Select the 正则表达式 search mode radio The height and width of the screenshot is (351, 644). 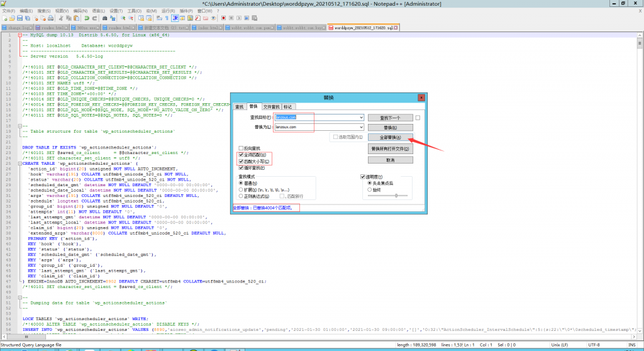coord(241,197)
